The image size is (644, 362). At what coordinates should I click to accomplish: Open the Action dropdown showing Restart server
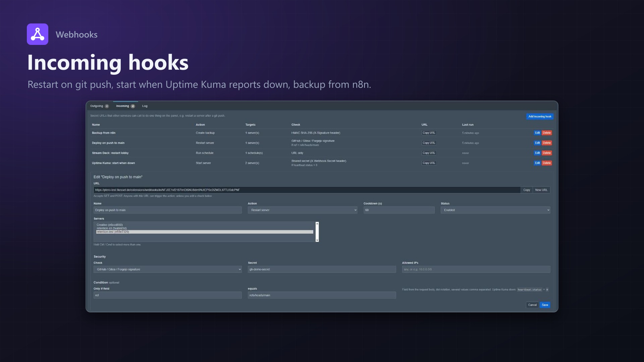[303, 210]
